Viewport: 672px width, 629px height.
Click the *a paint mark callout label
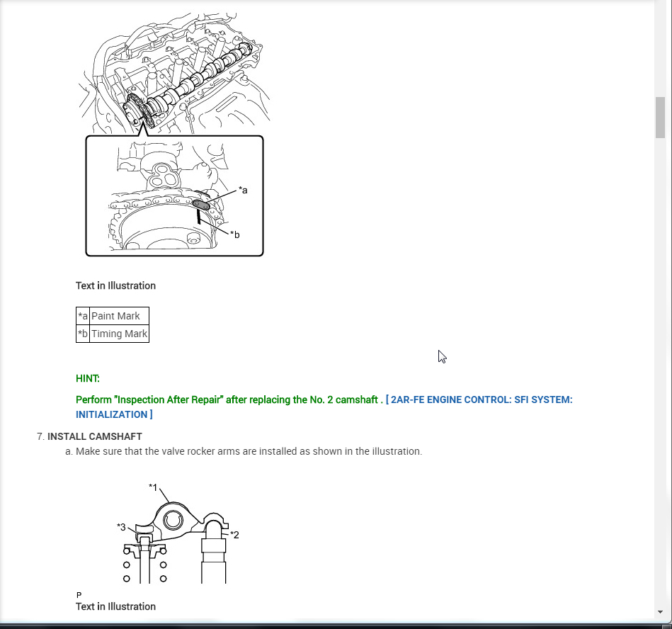[x=243, y=190]
